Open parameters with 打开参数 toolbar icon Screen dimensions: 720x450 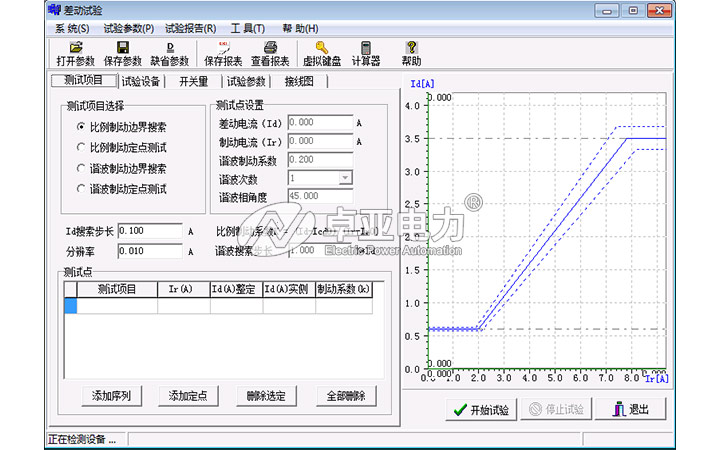coord(75,54)
